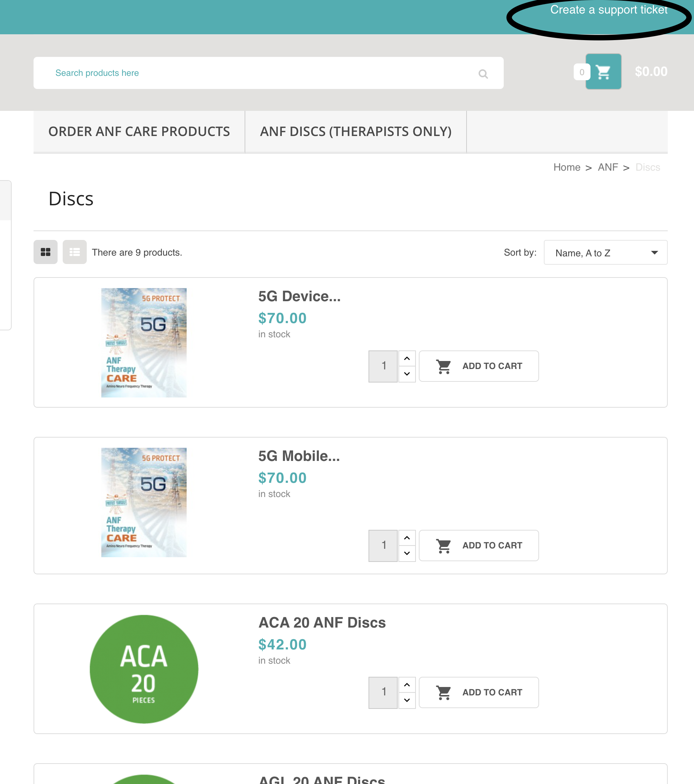
Task: Click quantity field for ACA 20 ANF Discs
Action: 383,693
